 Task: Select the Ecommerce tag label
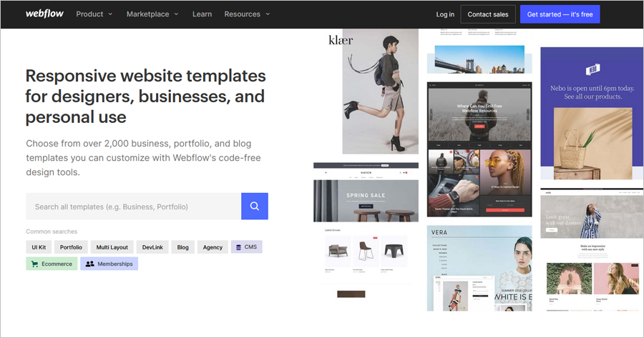[57, 264]
